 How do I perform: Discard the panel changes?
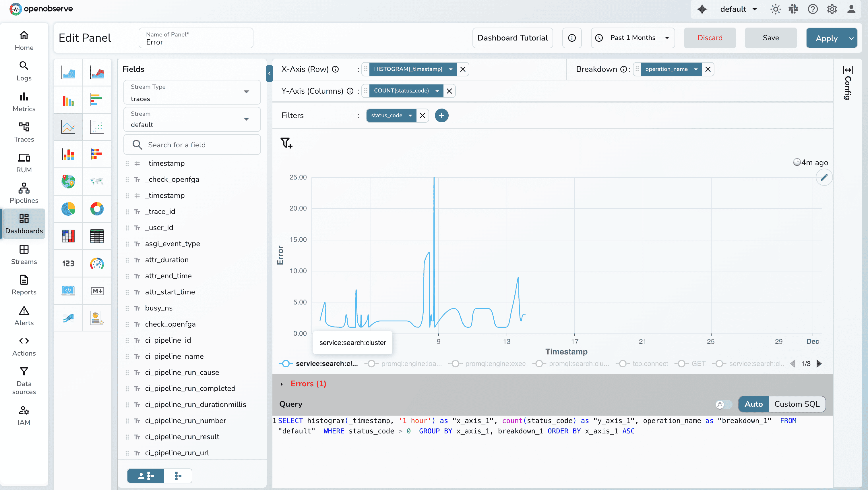tap(710, 38)
